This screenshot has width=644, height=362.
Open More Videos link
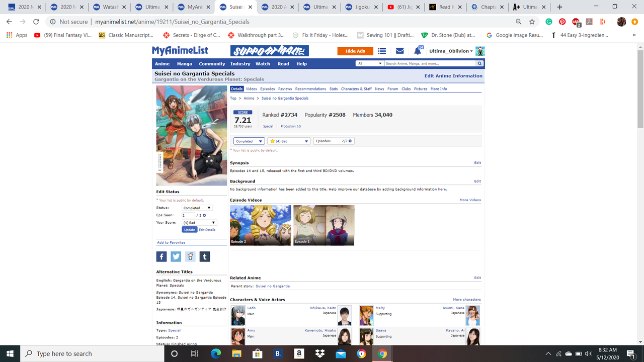tap(470, 200)
